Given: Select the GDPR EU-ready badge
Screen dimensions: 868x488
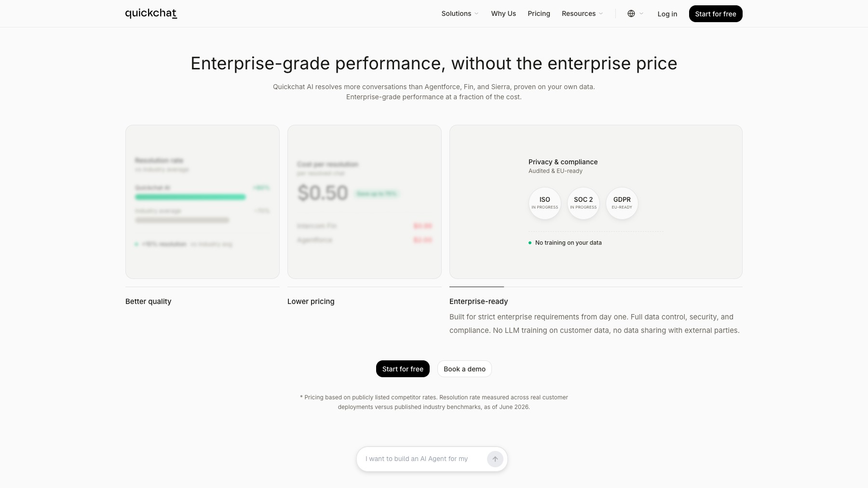Looking at the screenshot, I should click(x=622, y=203).
